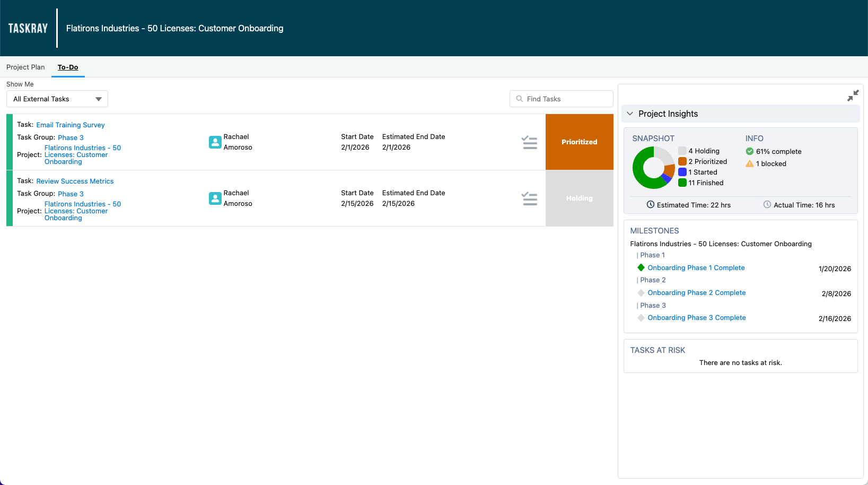Screen dimensions: 868x485
Task: Click the 1/20/2026 milestone date
Action: [x=835, y=269]
